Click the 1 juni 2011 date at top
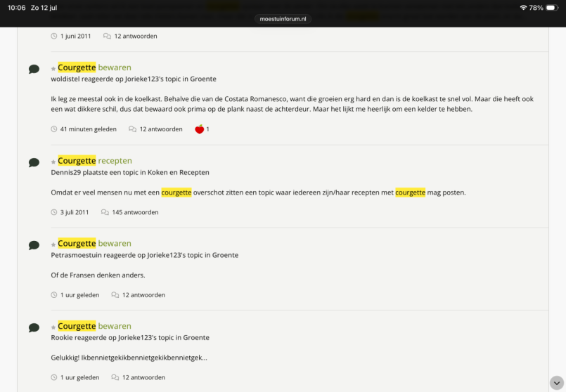The image size is (566, 392). [x=75, y=36]
